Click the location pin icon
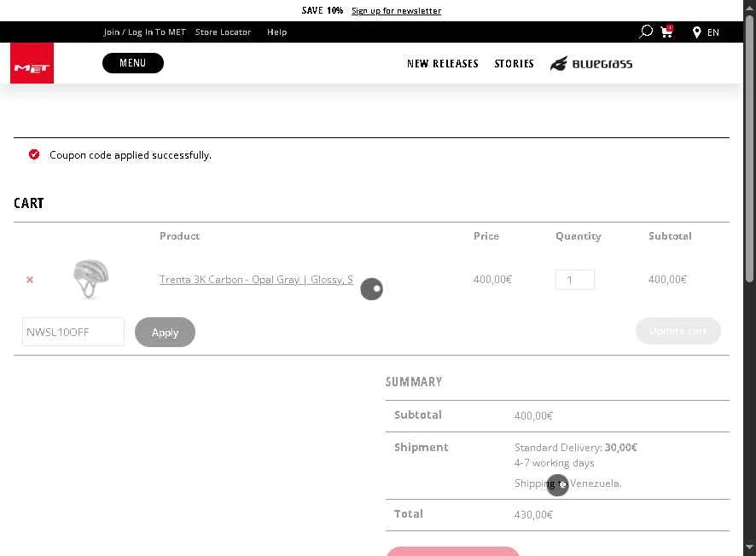This screenshot has height=556, width=756. tap(696, 32)
